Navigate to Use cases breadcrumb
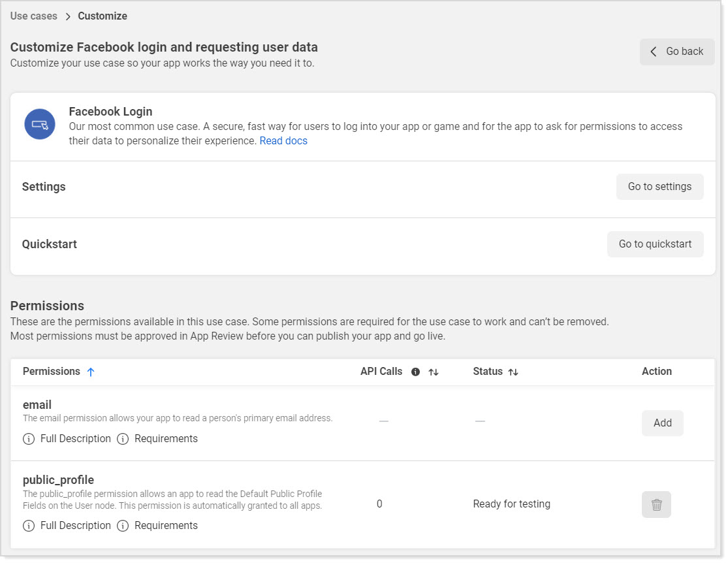This screenshot has width=728, height=563. point(34,16)
